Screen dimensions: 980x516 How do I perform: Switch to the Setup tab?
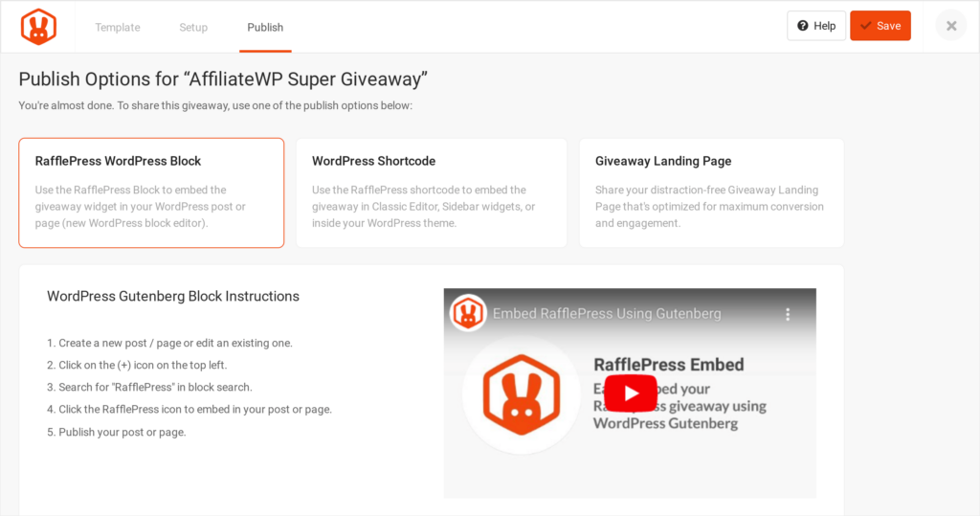click(x=193, y=28)
